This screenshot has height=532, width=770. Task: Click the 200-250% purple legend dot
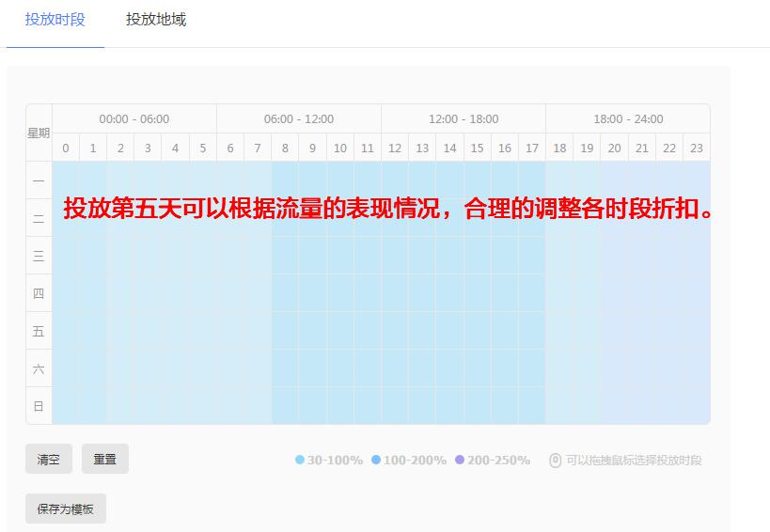click(460, 460)
